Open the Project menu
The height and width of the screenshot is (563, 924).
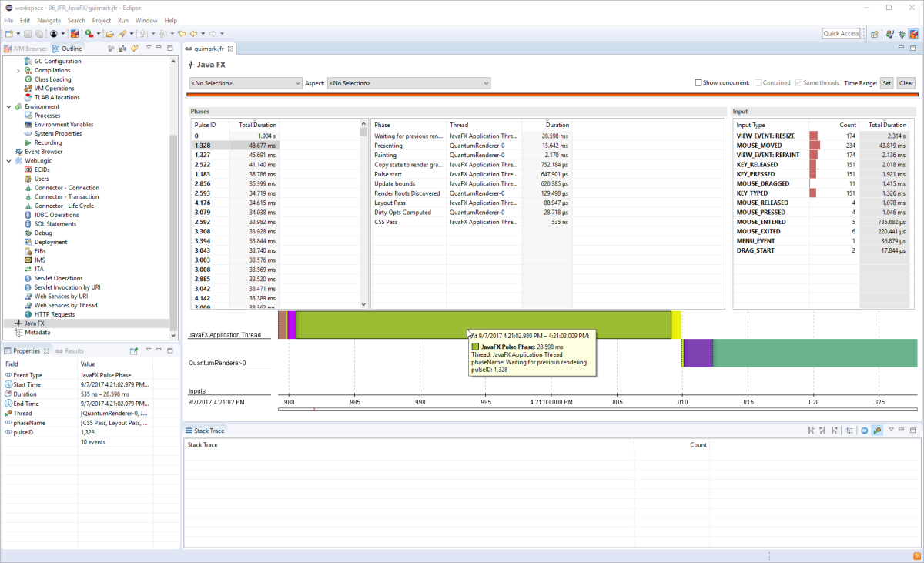coord(102,21)
